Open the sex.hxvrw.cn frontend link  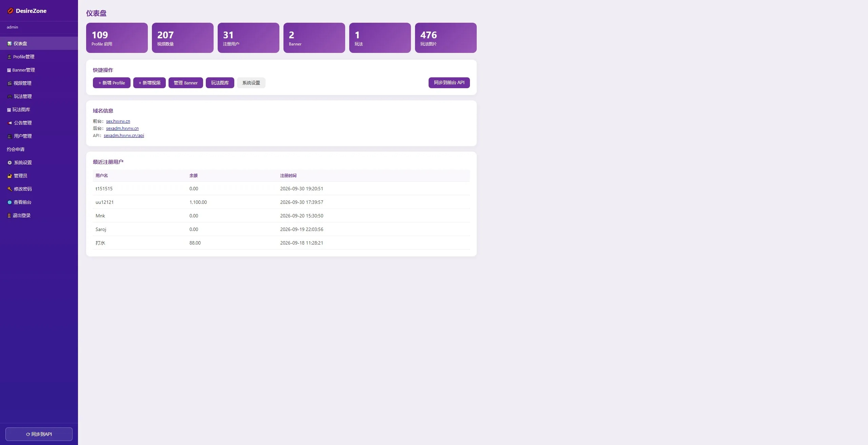[x=118, y=121]
